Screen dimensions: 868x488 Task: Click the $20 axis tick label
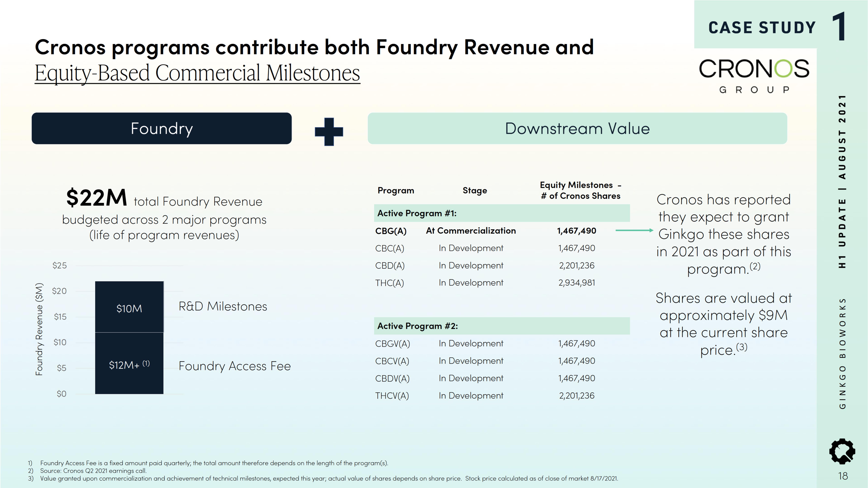(59, 291)
